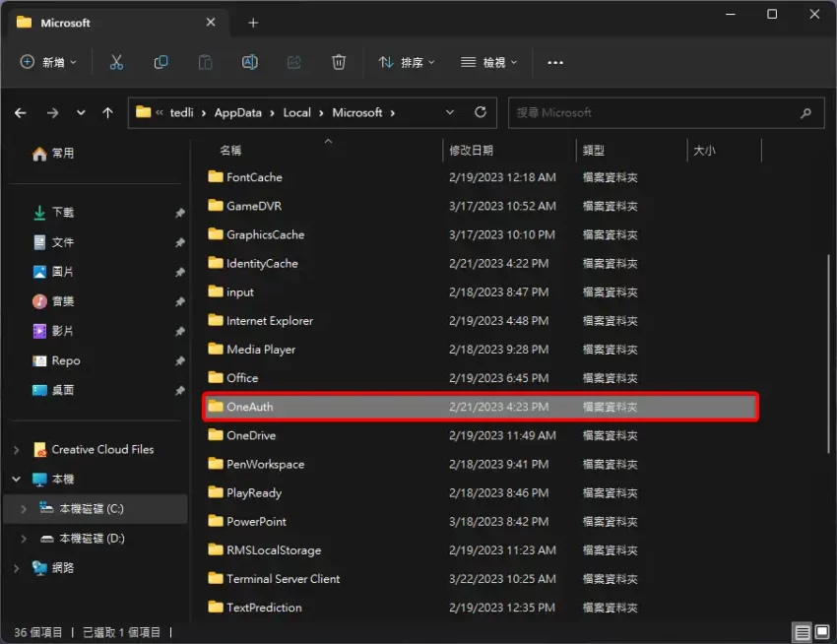Expand the Creative Cloud Files tree node

pos(16,450)
